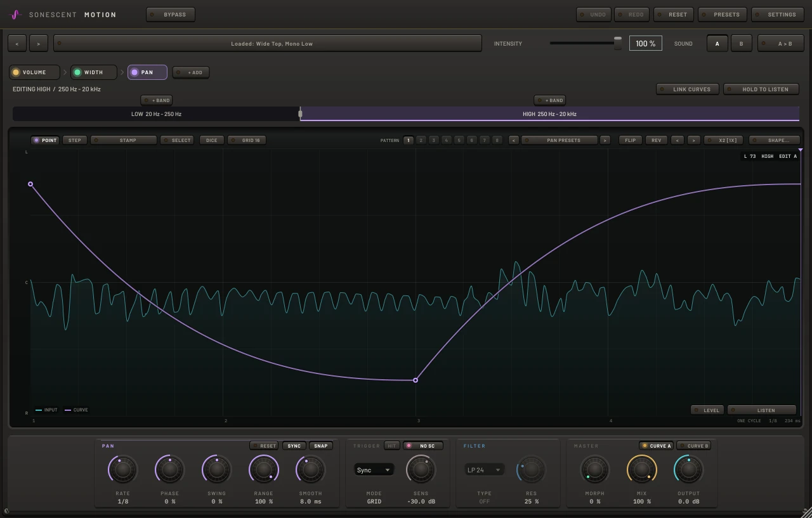Open the PRESETS menu in the header

pos(723,15)
